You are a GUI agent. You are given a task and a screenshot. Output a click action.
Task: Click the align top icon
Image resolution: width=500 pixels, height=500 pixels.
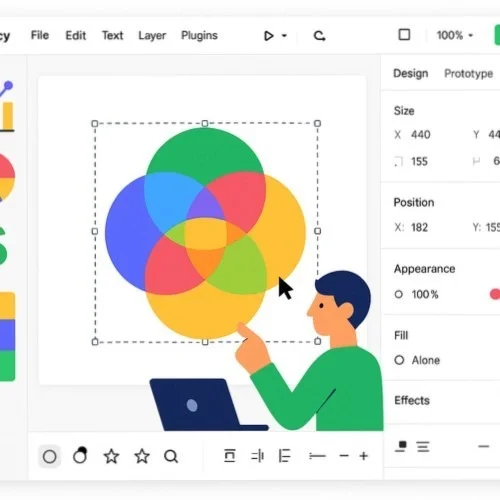230,456
